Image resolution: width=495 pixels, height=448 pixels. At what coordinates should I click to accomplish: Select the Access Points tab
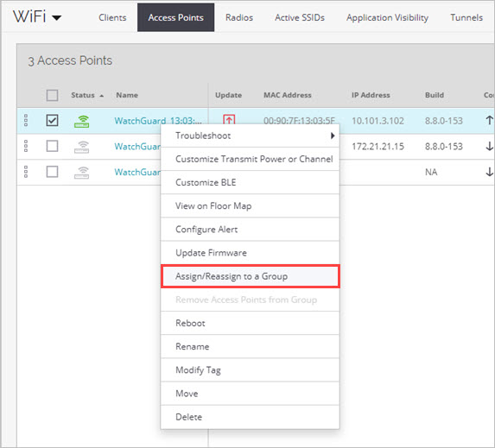coord(176,17)
